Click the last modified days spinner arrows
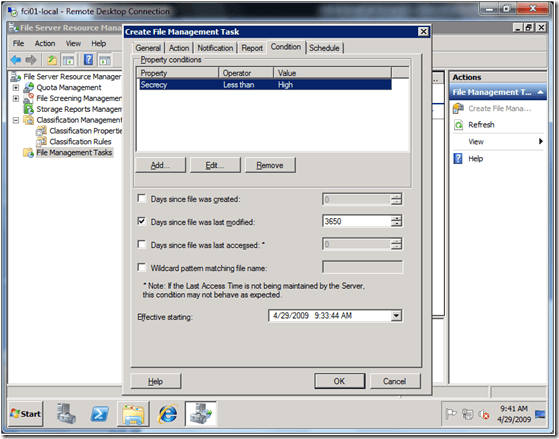 coord(396,221)
